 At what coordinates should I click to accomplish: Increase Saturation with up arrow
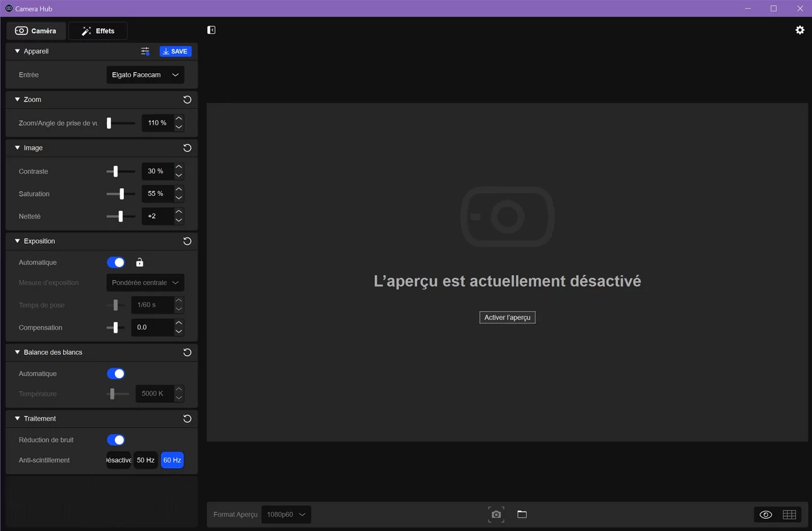click(x=179, y=189)
